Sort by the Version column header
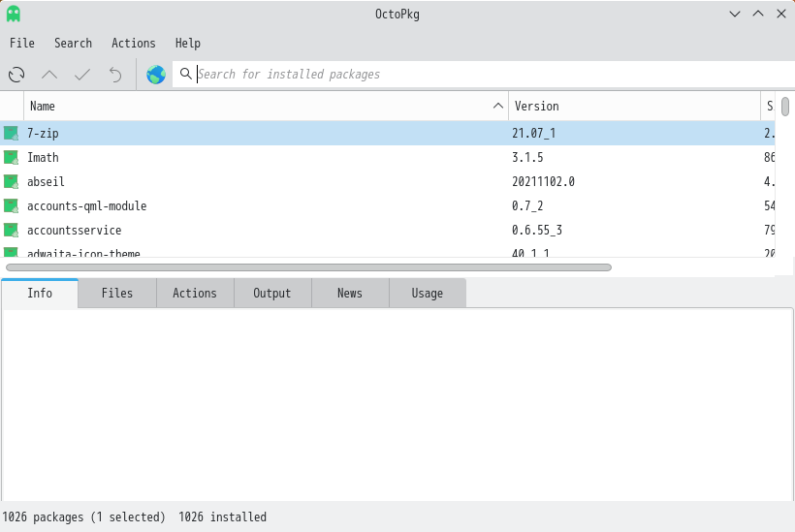Screen dimensions: 795x532 [634, 106]
